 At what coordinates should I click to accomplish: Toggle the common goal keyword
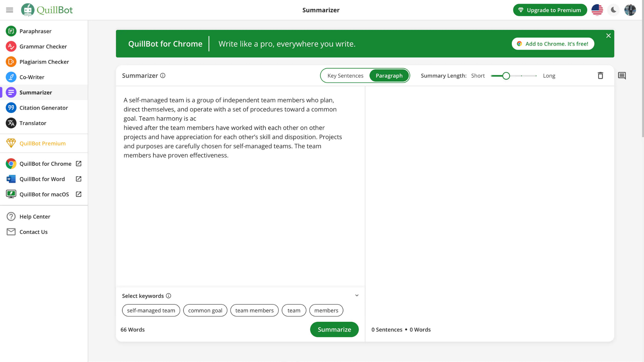click(205, 310)
